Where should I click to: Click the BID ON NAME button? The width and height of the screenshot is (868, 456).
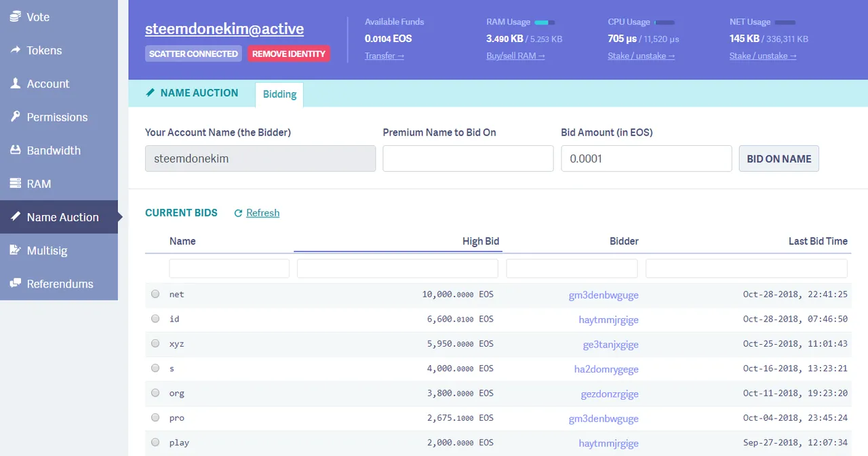pos(778,159)
